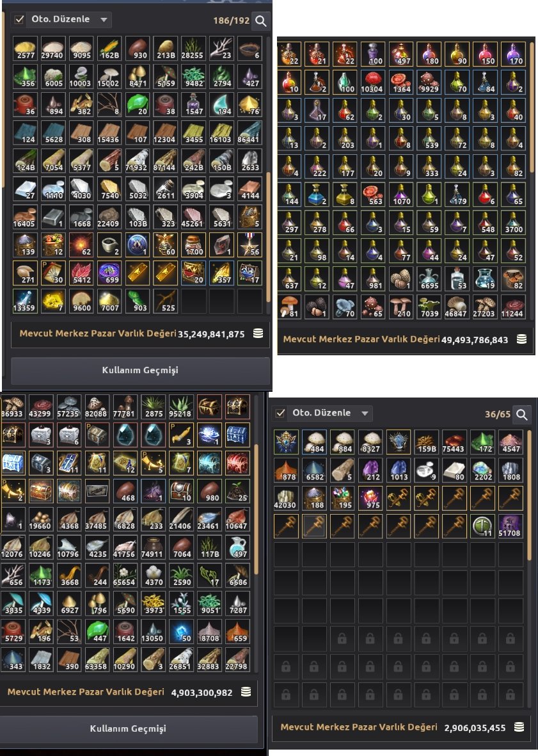The width and height of the screenshot is (538, 756).
Task: Select the item stack labeled 95218
Action: [x=180, y=406]
